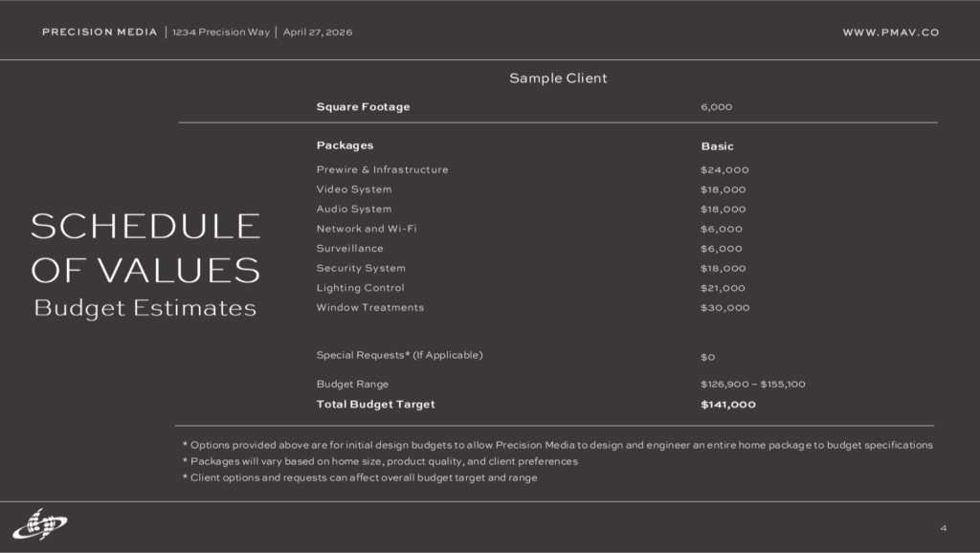Select the Sample Client heading
Screen dimensions: 980x553
pyautogui.click(x=558, y=78)
